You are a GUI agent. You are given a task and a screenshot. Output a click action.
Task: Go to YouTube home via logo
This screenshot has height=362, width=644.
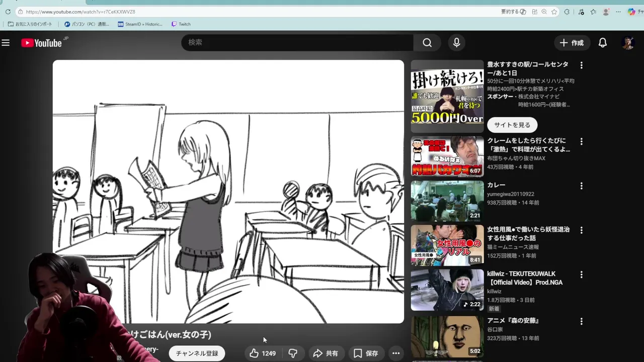41,43
